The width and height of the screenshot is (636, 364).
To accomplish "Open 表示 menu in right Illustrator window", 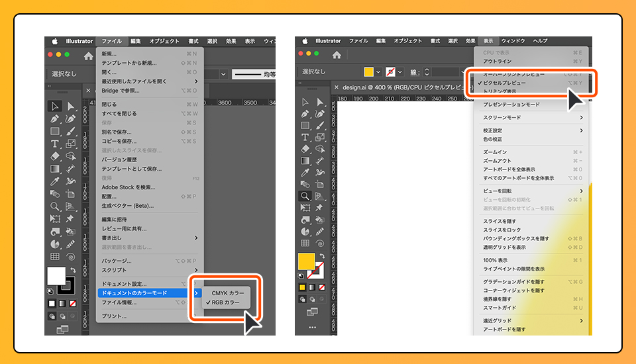I will click(x=488, y=40).
